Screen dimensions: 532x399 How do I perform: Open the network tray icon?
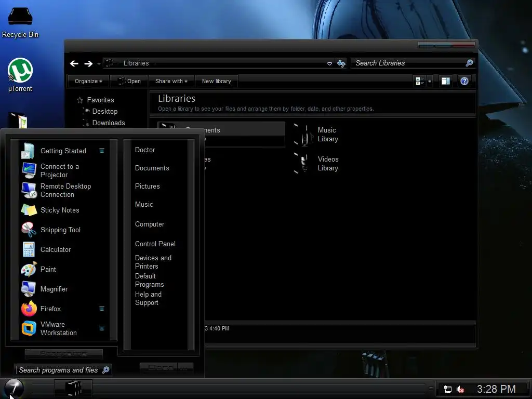click(x=447, y=389)
